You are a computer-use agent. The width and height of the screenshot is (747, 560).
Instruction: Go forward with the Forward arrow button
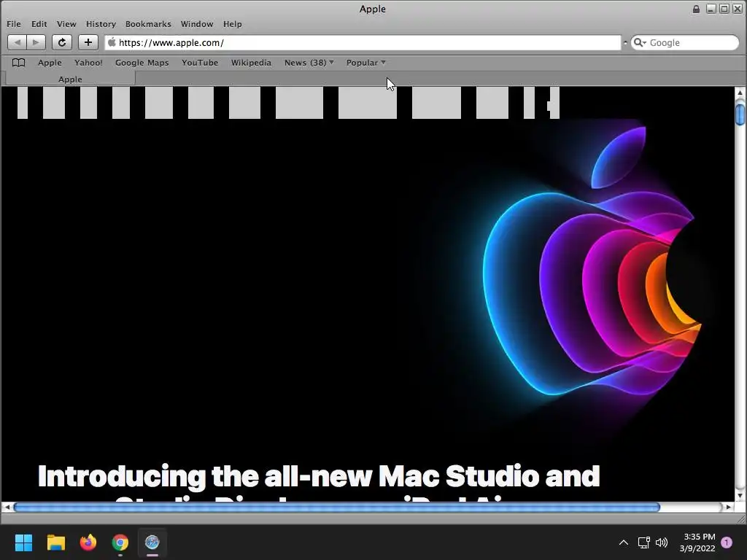[x=36, y=42]
